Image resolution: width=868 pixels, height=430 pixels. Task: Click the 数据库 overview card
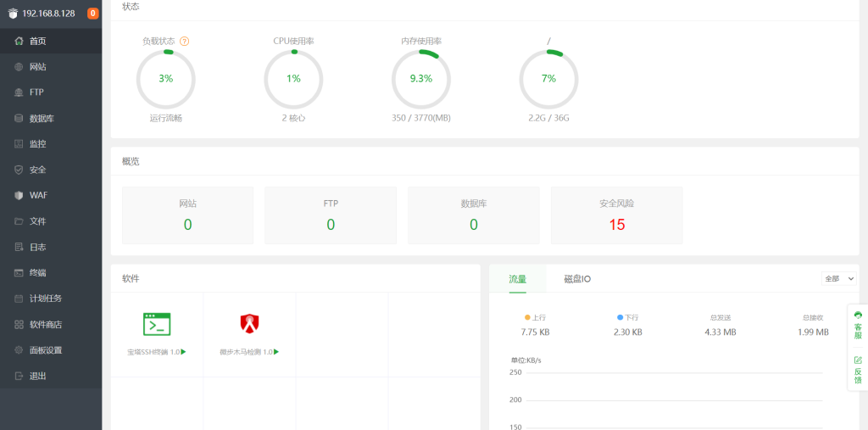pyautogui.click(x=473, y=215)
